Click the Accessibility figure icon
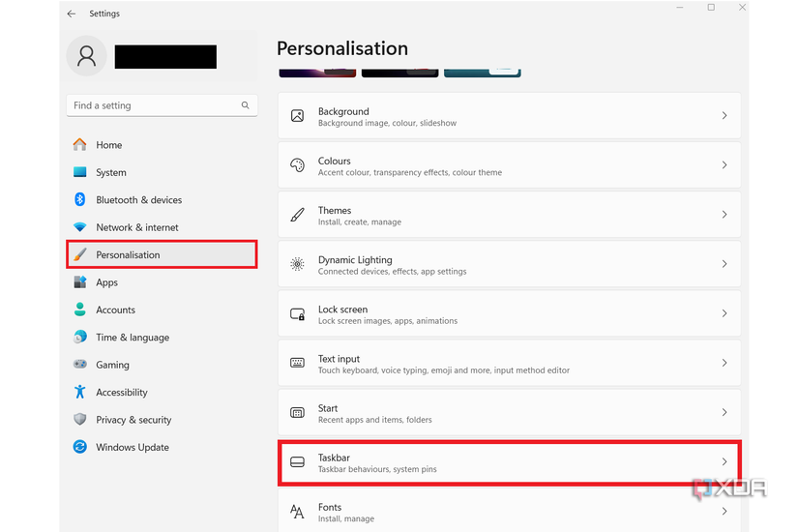798x532 pixels. pyautogui.click(x=80, y=392)
